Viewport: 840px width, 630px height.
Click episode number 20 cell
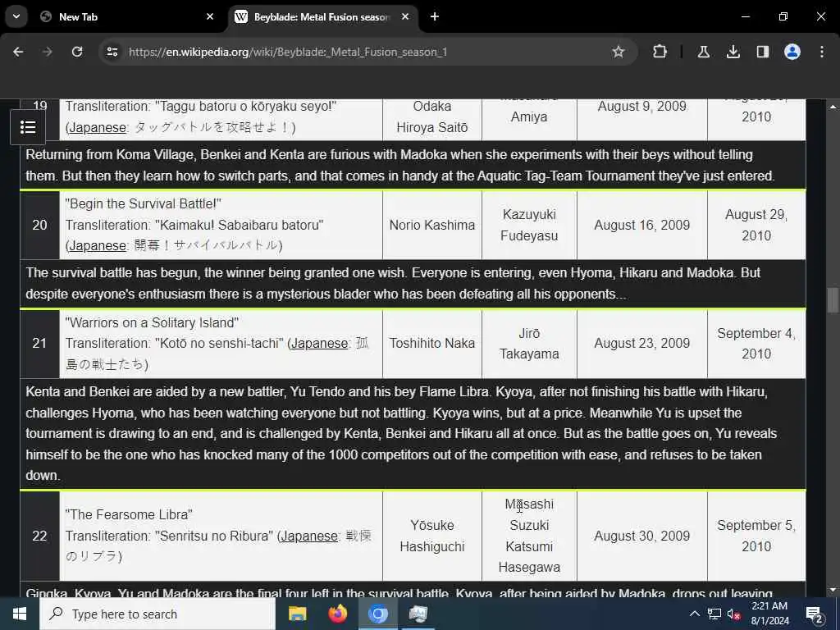pyautogui.click(x=39, y=225)
